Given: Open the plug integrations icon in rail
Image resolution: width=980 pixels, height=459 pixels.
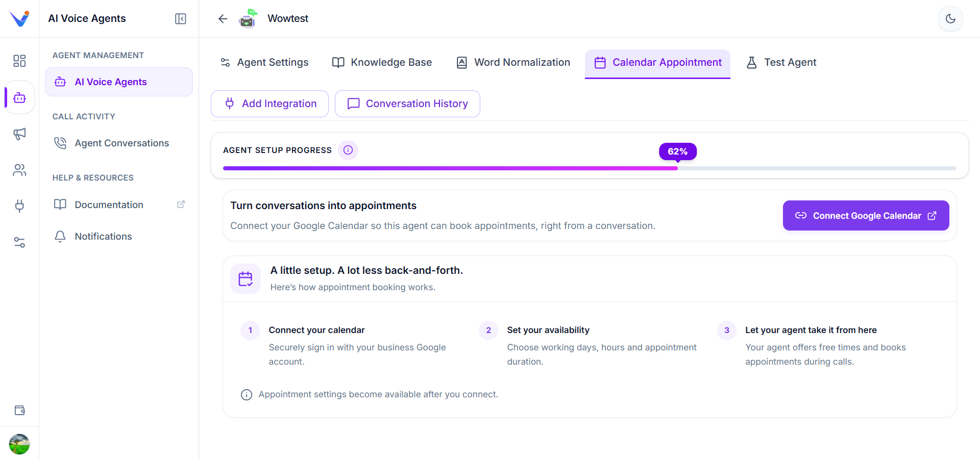Looking at the screenshot, I should point(19,206).
